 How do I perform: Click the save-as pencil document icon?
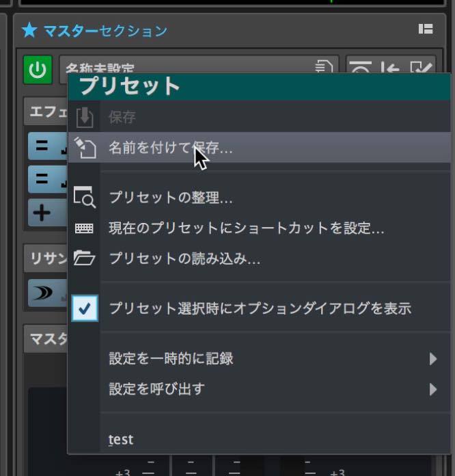(85, 148)
